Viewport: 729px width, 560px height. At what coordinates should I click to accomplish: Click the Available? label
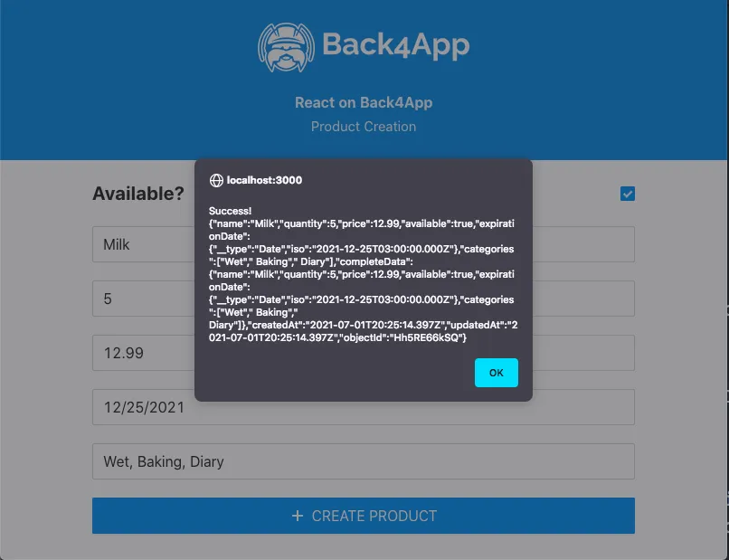138,194
